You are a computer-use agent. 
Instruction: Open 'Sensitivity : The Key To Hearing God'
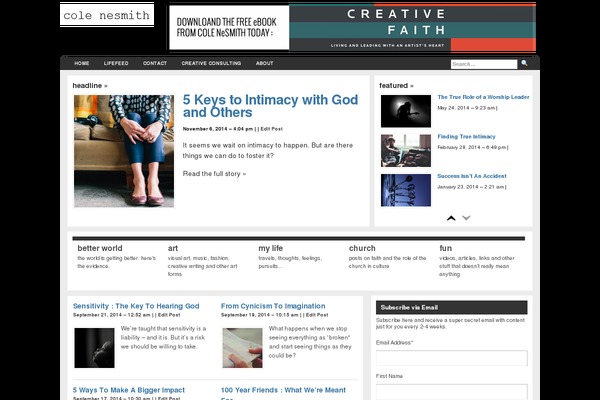136,306
